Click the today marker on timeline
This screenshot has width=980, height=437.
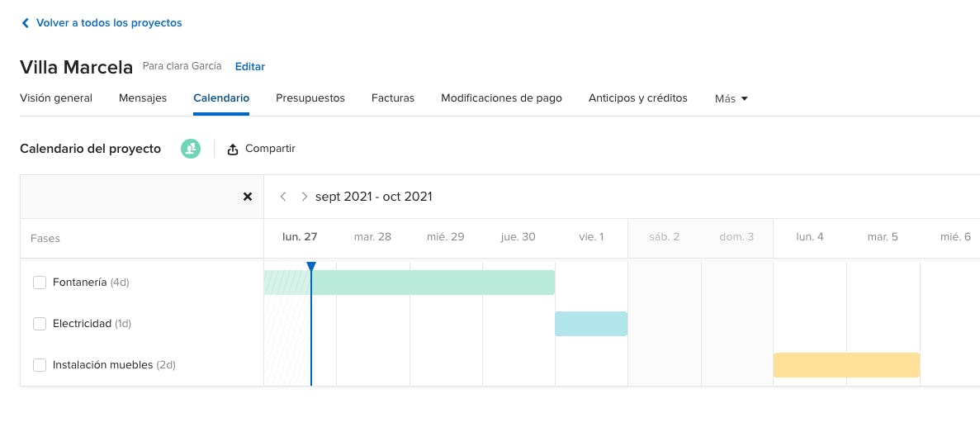(311, 267)
